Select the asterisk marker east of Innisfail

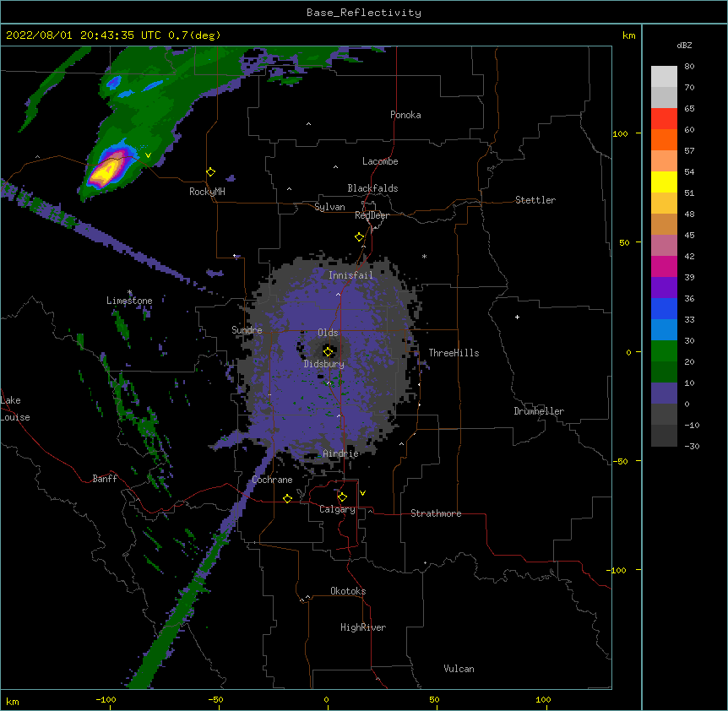pos(424,256)
